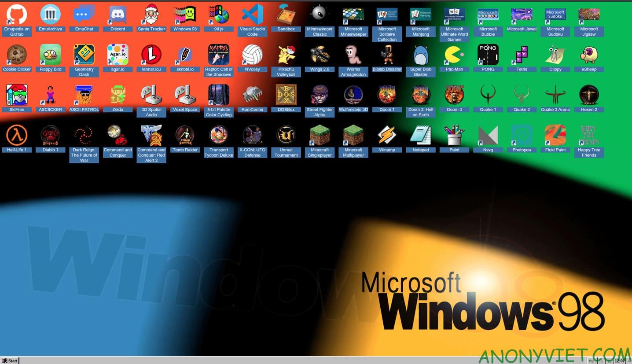Select Microsoft Bubble icon

[x=488, y=15]
